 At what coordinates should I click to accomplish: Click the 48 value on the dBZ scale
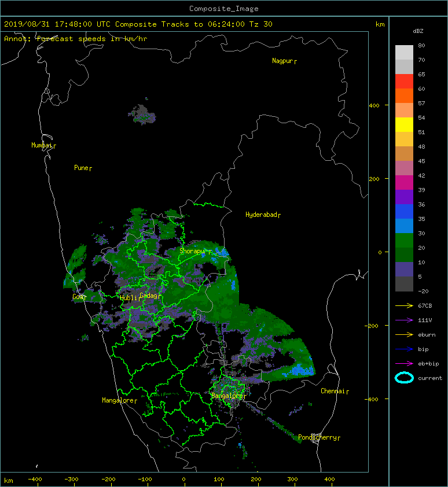pos(421,146)
